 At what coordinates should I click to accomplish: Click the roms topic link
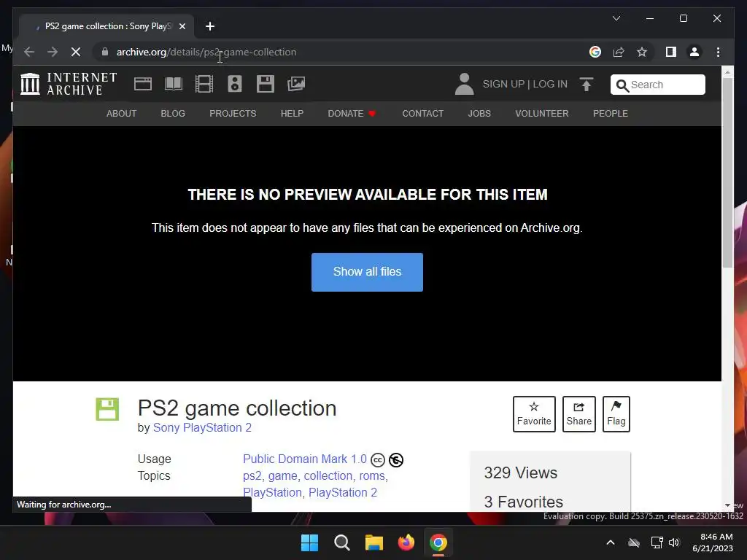coord(372,476)
